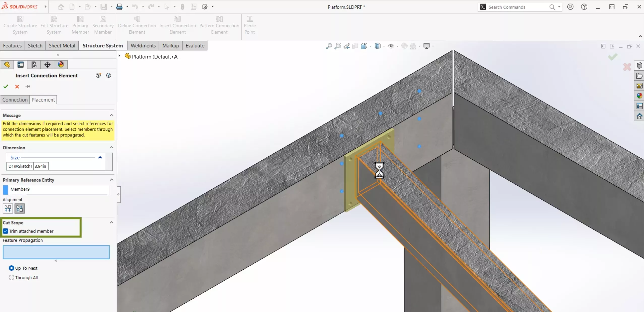Toggle the Trim attached member checkbox
Screen dimensions: 644x312
coord(5,231)
